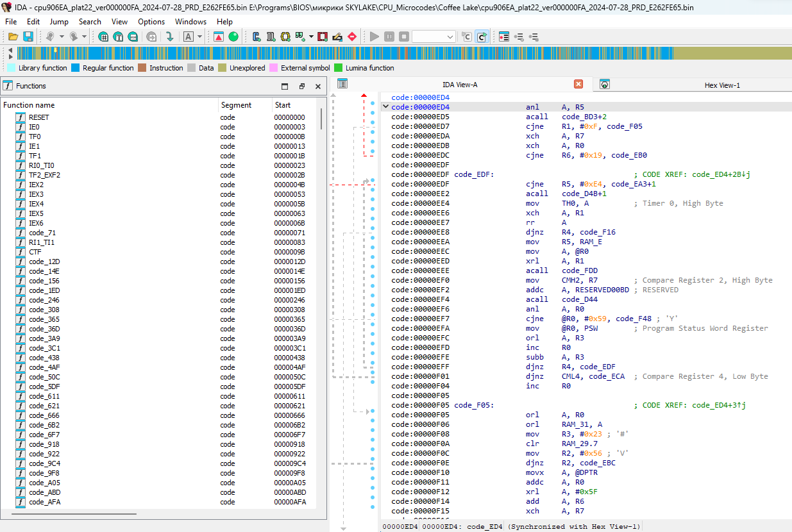
Task: Click the debugger pause button
Action: pos(389,37)
